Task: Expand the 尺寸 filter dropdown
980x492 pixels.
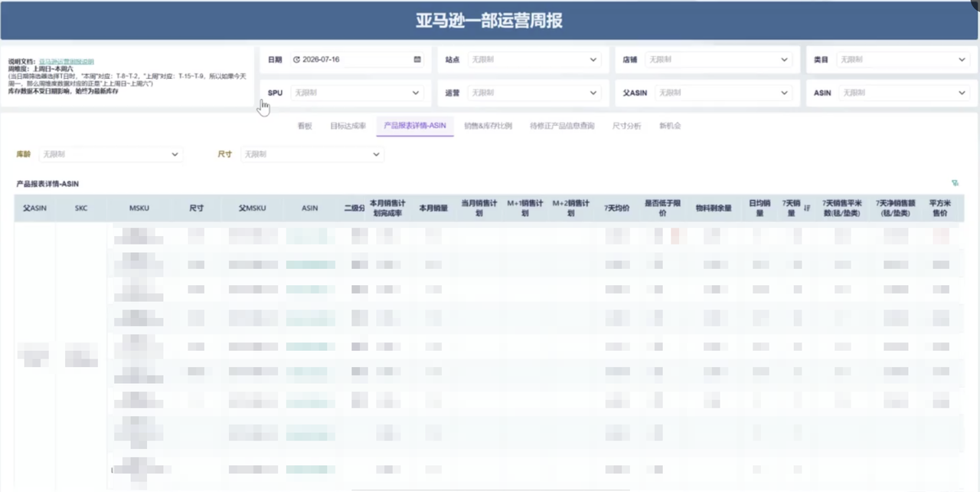Action: (312, 154)
